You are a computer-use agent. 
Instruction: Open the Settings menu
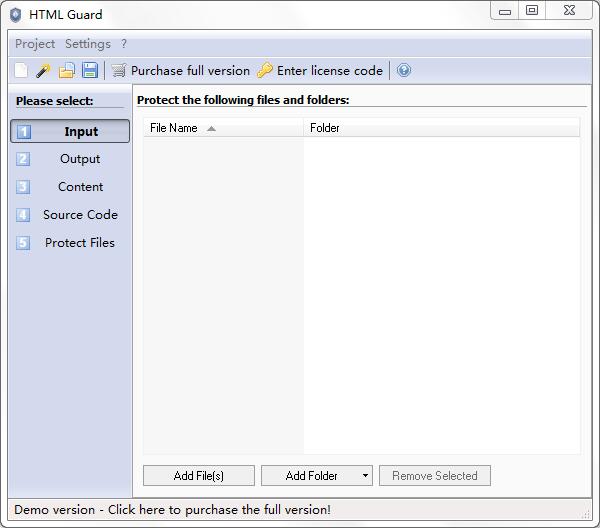tap(88, 44)
